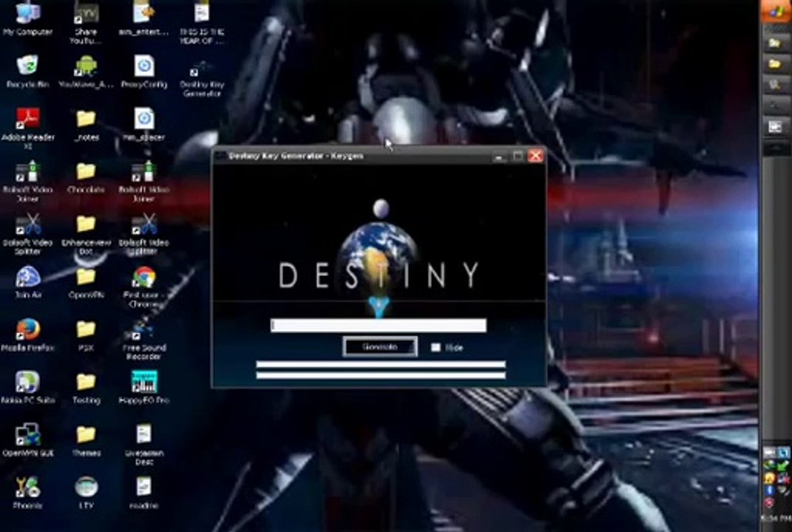Viewport: 792px width, 532px height.
Task: Maximize the Destiny Key Generator window
Action: (517, 156)
